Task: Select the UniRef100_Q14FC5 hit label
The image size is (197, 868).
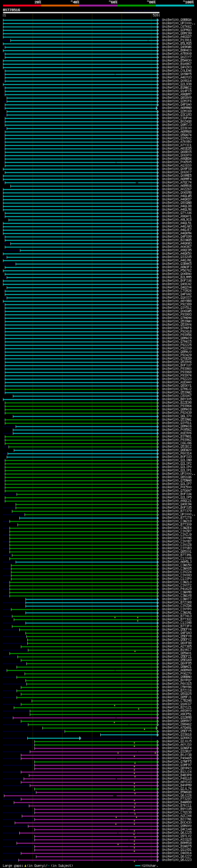Action: click(x=177, y=91)
